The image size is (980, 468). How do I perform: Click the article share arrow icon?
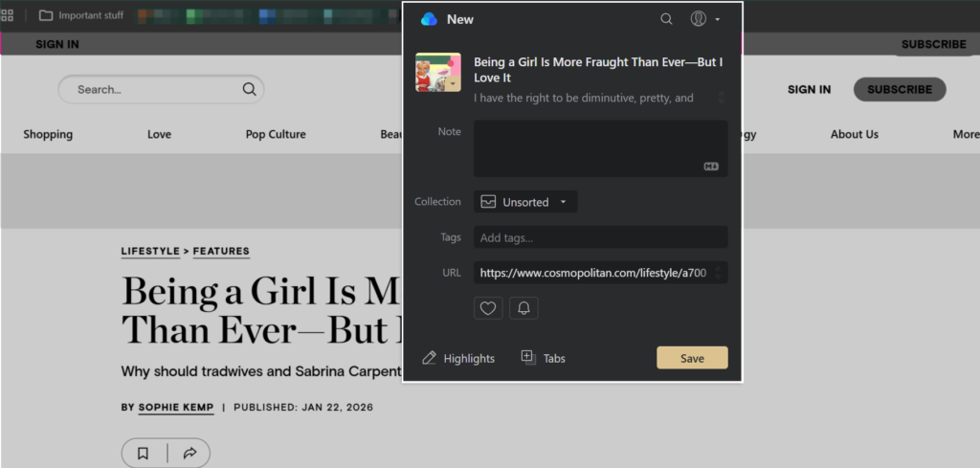[x=189, y=454]
